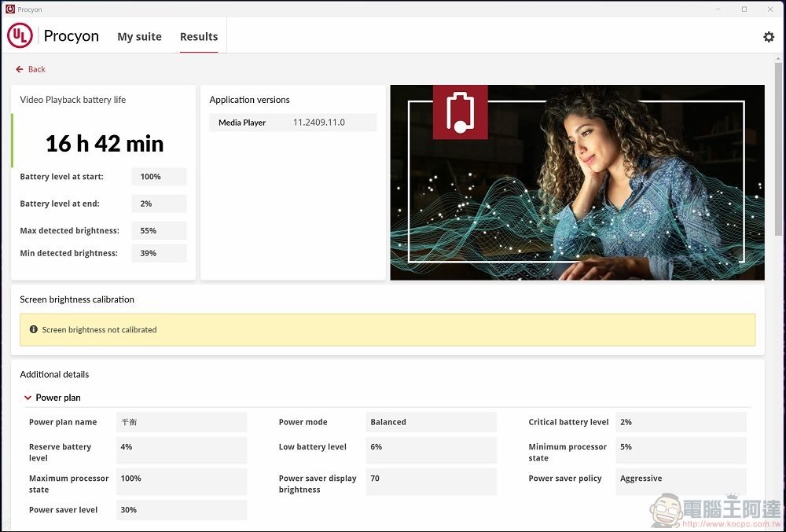Open settings with the gear icon

point(768,37)
